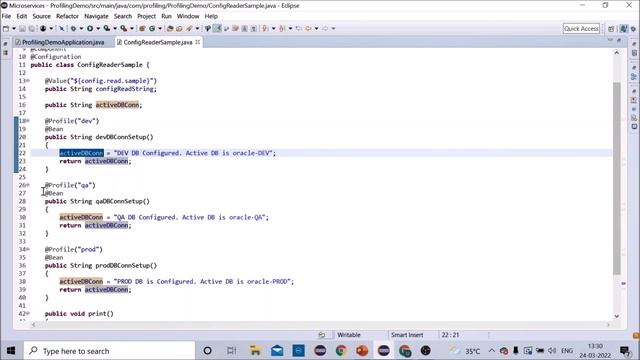Click the New file toolbar icon

coord(6,29)
